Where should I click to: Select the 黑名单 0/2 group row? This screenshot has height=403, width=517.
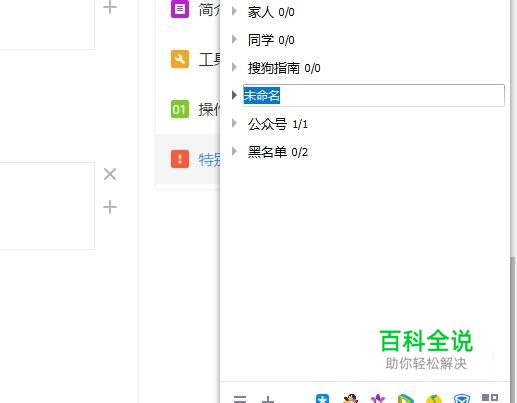365,152
